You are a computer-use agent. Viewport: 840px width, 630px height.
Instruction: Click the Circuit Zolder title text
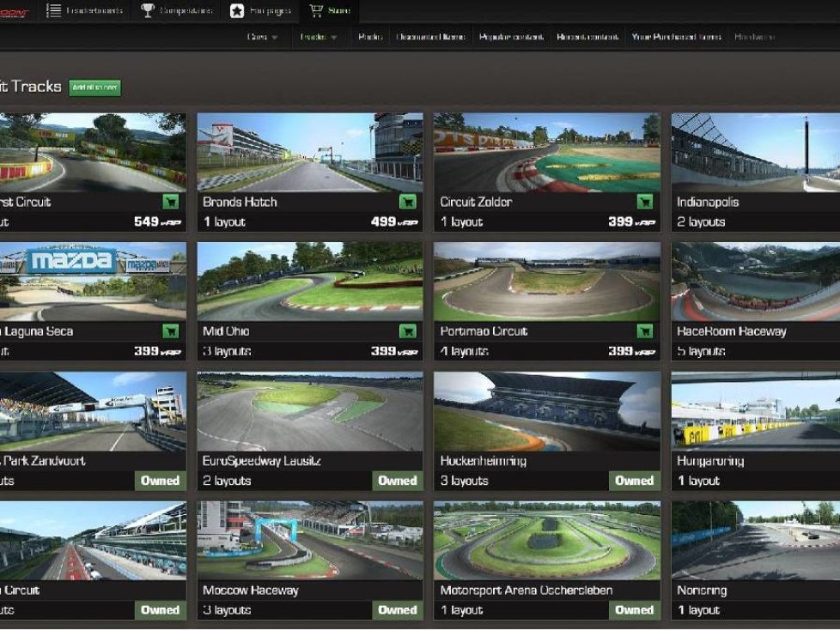476,202
